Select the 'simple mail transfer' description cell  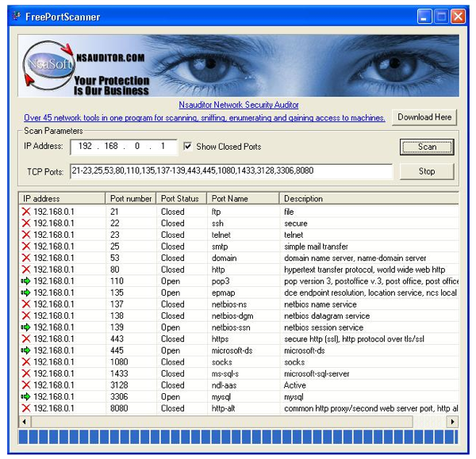click(316, 247)
